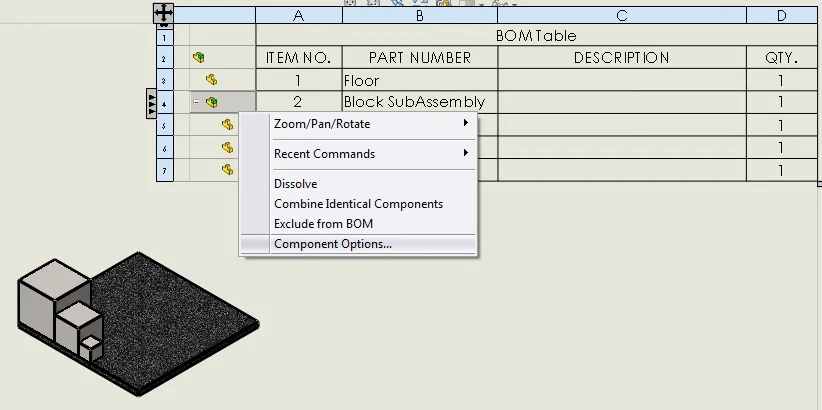The height and width of the screenshot is (410, 822).
Task: Click the Floor part number cell
Action: [x=419, y=80]
